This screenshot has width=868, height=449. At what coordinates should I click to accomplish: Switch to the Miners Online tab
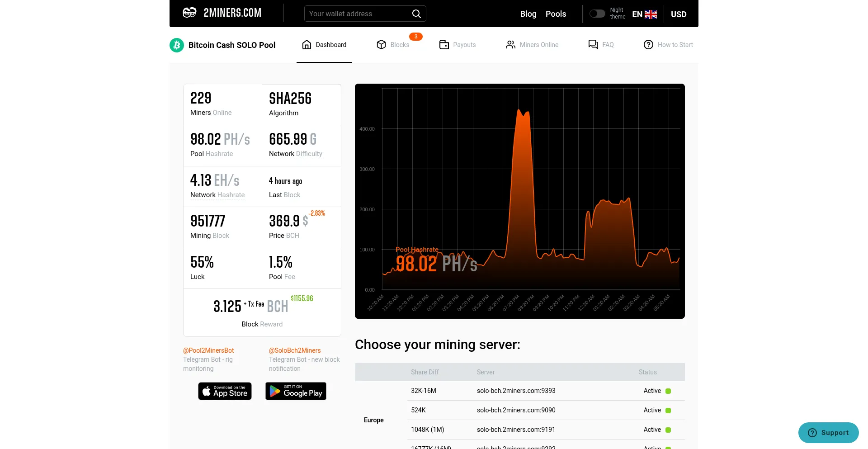[532, 45]
